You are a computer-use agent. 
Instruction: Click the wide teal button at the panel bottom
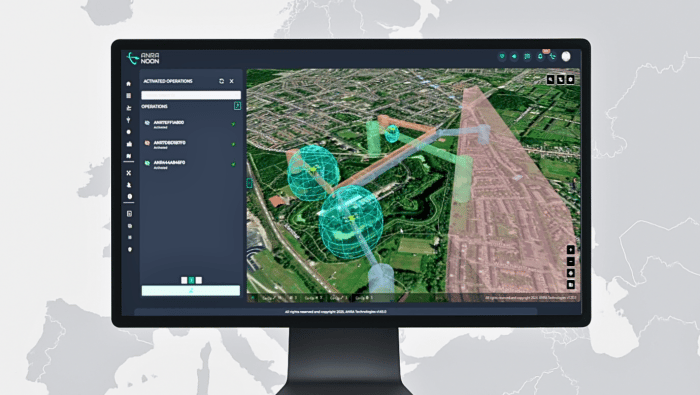(191, 291)
